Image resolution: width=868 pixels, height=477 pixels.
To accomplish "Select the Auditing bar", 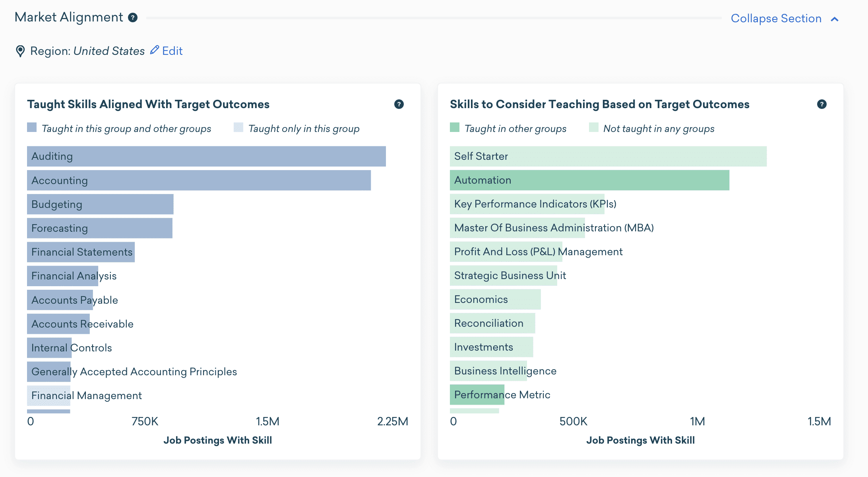I will coord(206,156).
